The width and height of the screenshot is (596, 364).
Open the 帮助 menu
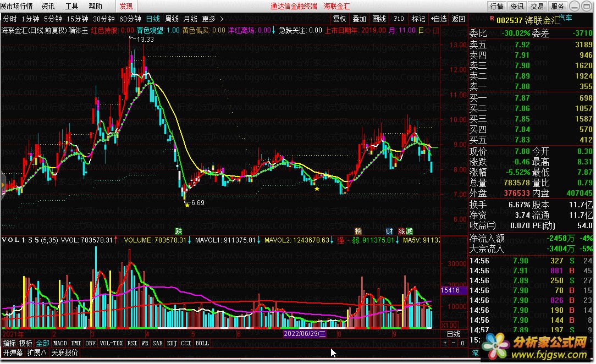(x=96, y=6)
